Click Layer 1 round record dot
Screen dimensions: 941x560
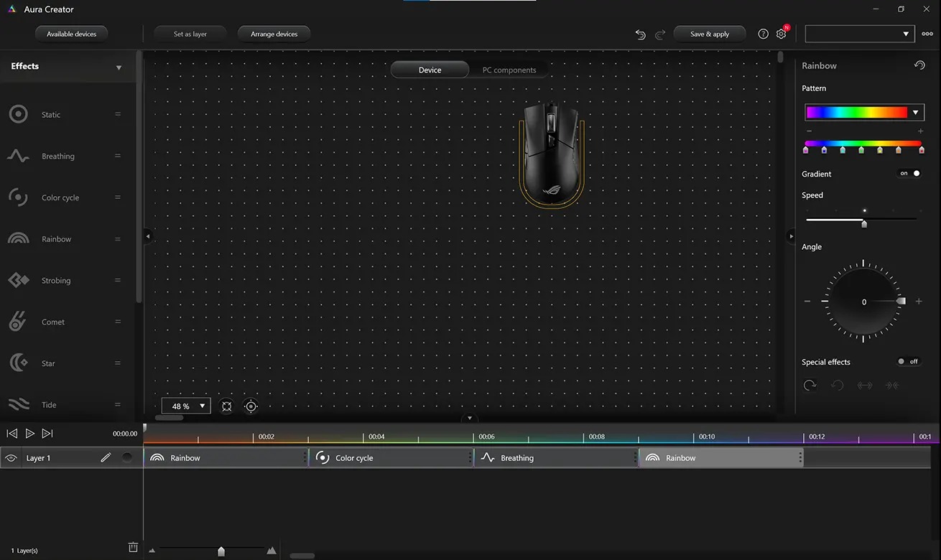[x=127, y=457]
